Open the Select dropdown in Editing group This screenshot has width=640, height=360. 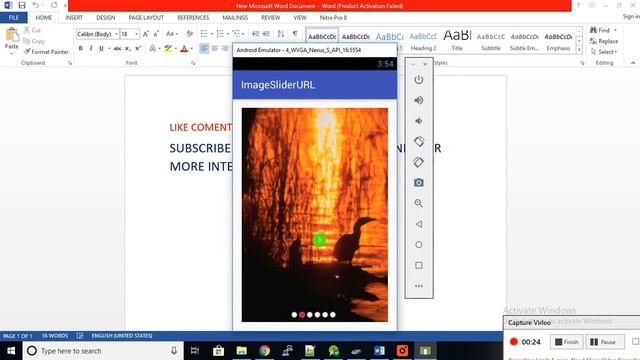(x=604, y=52)
